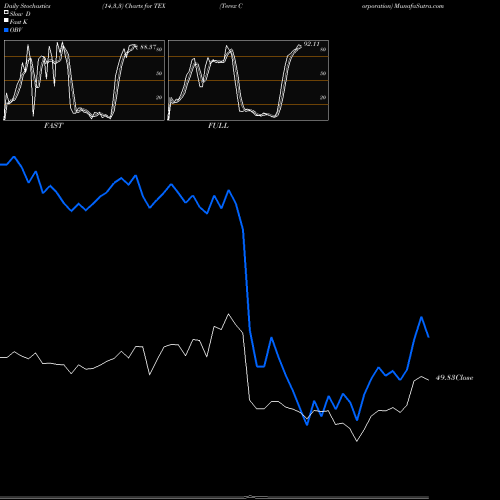Image resolution: width=500 pixels, height=500 pixels.
Task: Open the FAST stochastic thumbnail chart
Action: pos(84,80)
